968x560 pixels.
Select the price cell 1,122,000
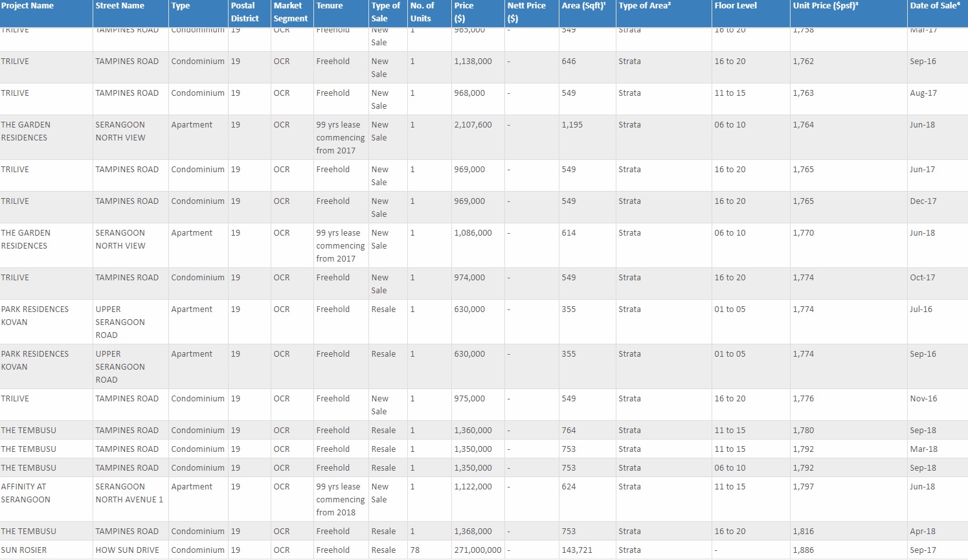(473, 487)
